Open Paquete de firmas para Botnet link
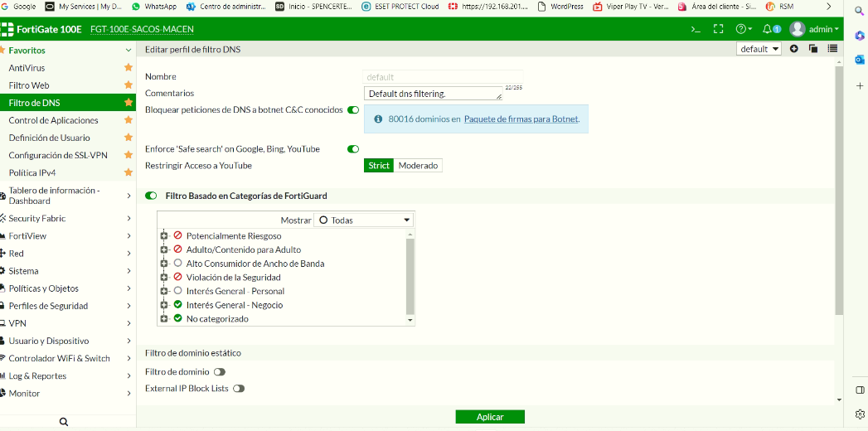 point(521,119)
